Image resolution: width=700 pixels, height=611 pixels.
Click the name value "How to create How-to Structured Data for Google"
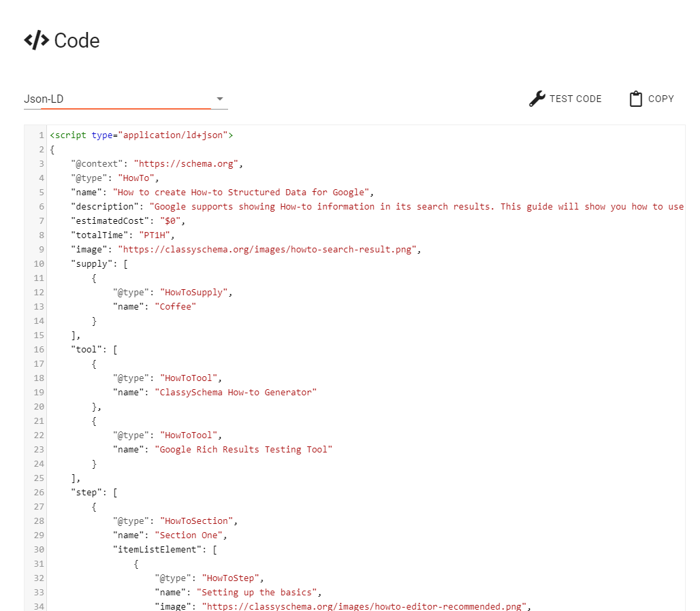pos(241,193)
